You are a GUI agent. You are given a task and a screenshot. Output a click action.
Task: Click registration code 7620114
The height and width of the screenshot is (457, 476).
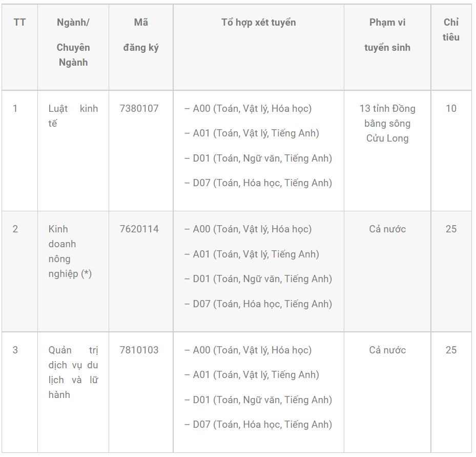pyautogui.click(x=139, y=229)
